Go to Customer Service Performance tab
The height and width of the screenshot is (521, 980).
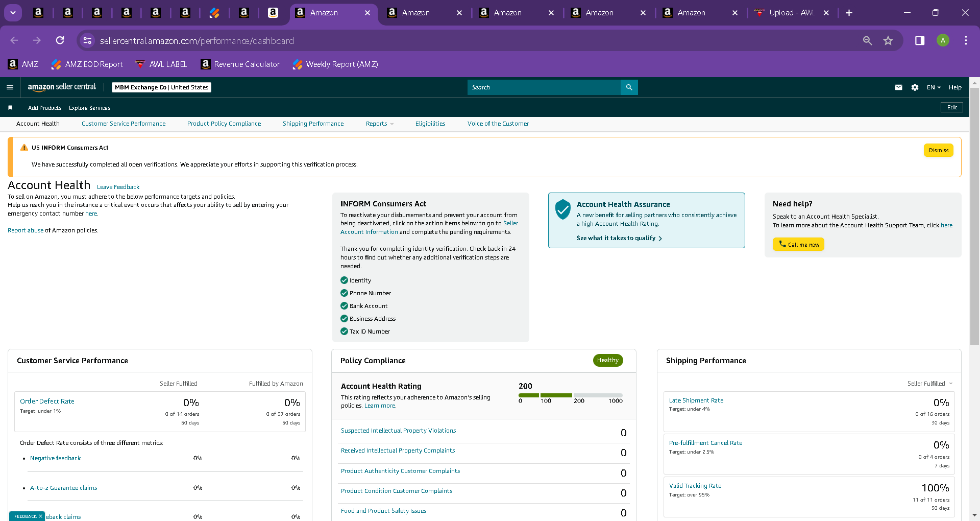(124, 124)
